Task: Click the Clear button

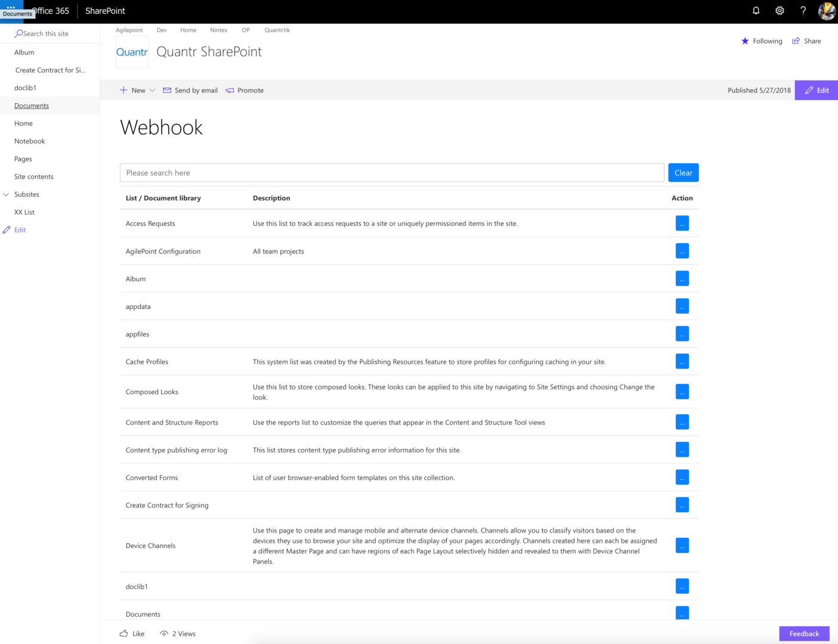Action: click(683, 172)
